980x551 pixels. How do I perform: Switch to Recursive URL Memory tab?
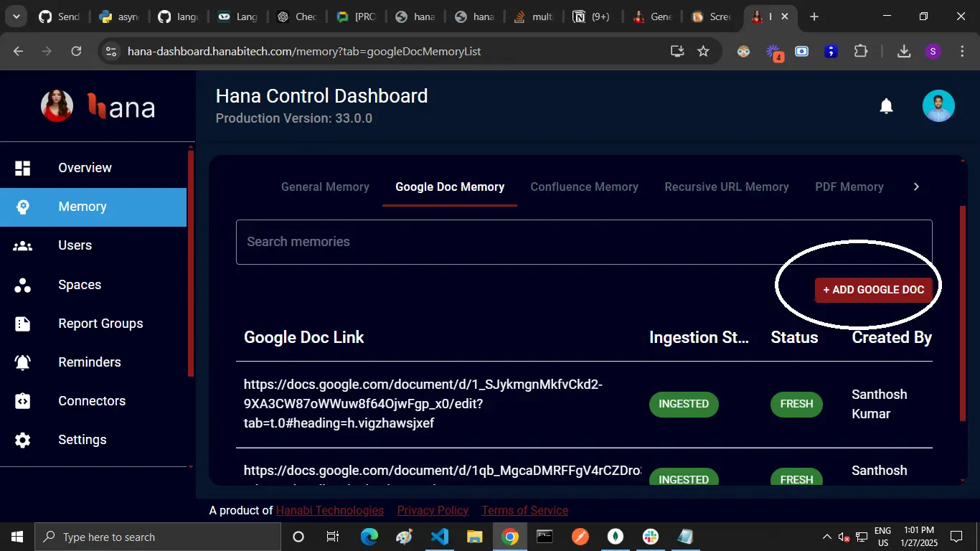point(727,187)
